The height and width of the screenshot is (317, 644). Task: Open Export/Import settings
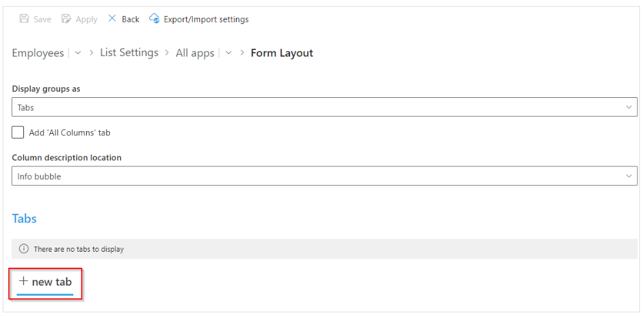point(206,19)
